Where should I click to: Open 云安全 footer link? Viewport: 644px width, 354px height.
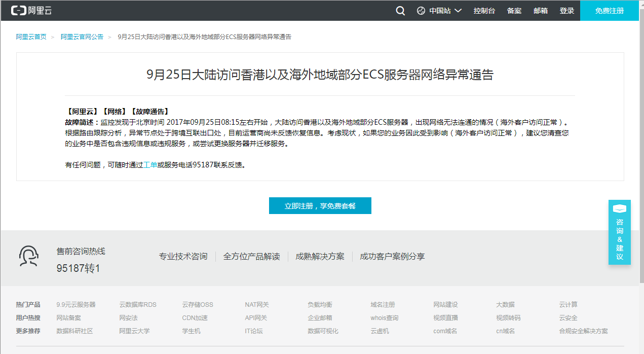pyautogui.click(x=568, y=318)
